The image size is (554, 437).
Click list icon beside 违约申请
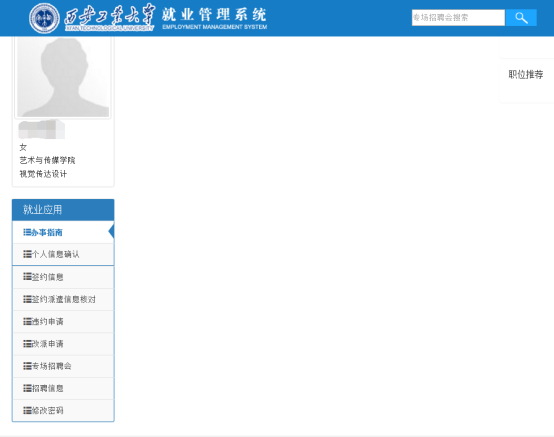27,321
